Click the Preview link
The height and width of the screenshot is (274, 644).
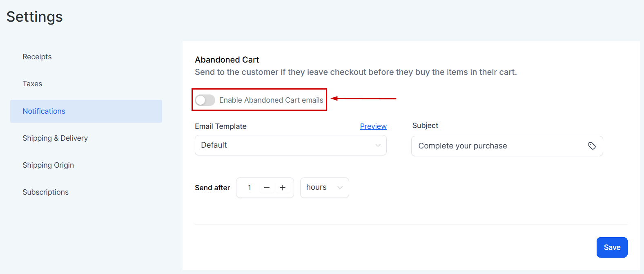(373, 126)
